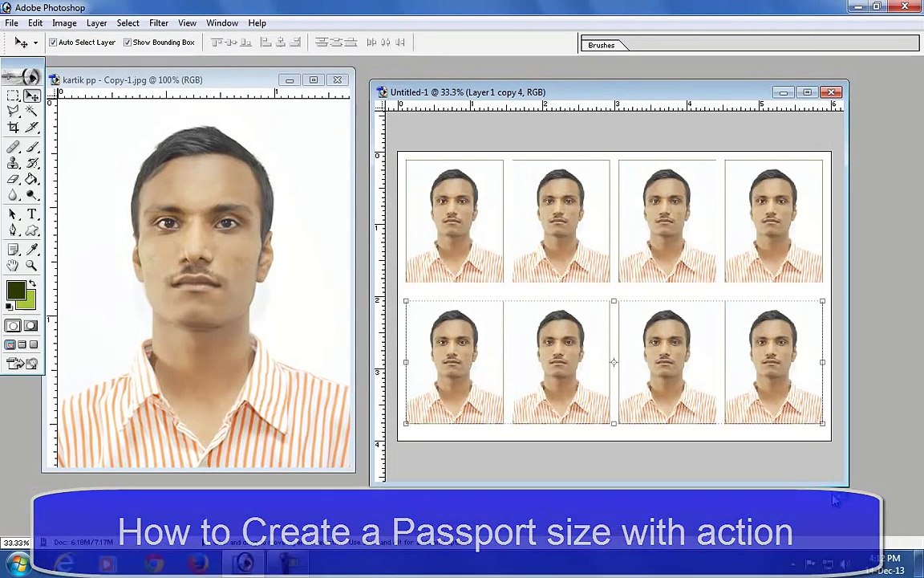
Task: Click Distribute right edges icon
Action: [x=401, y=43]
